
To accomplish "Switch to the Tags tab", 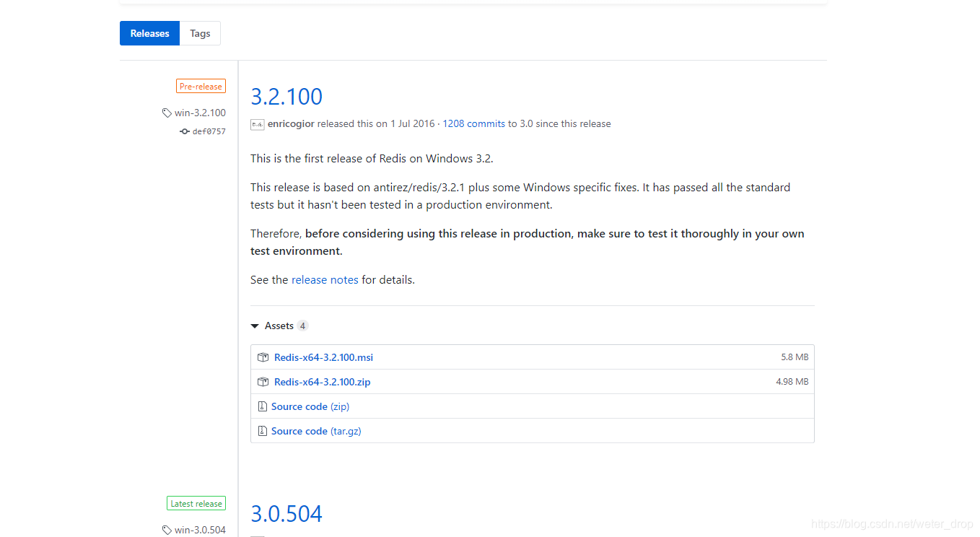I will pyautogui.click(x=200, y=33).
